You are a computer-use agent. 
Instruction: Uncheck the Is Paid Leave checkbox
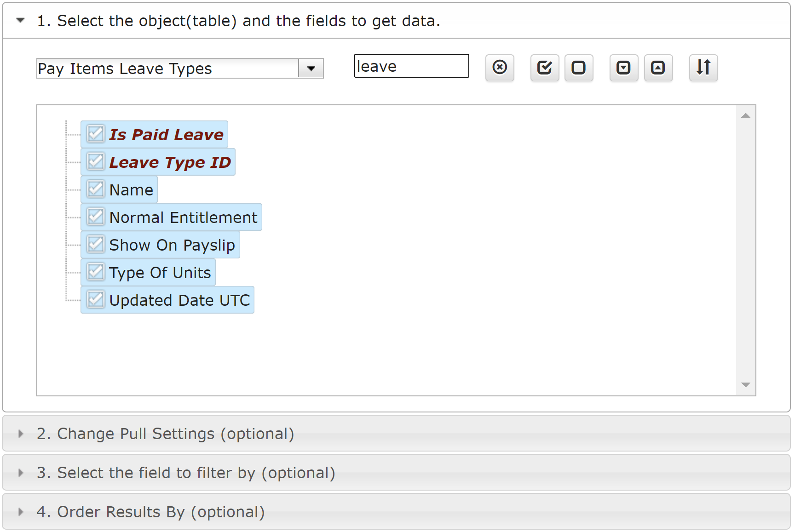tap(96, 134)
